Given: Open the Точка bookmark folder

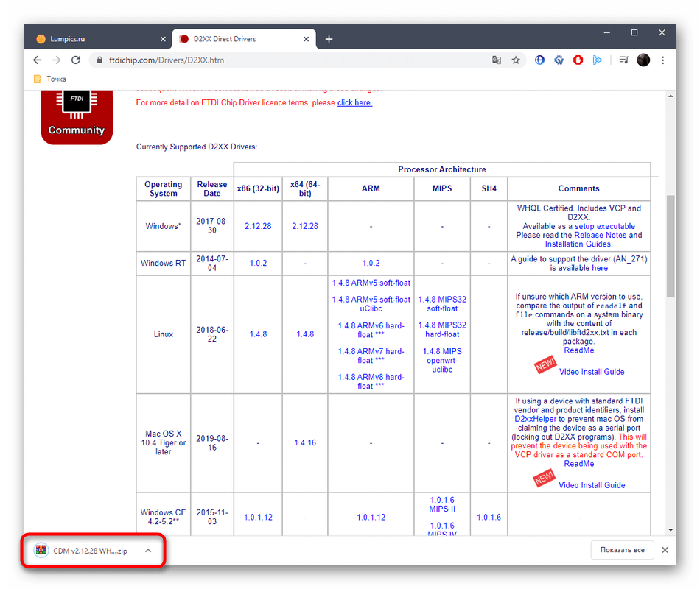Looking at the screenshot, I should tap(50, 79).
